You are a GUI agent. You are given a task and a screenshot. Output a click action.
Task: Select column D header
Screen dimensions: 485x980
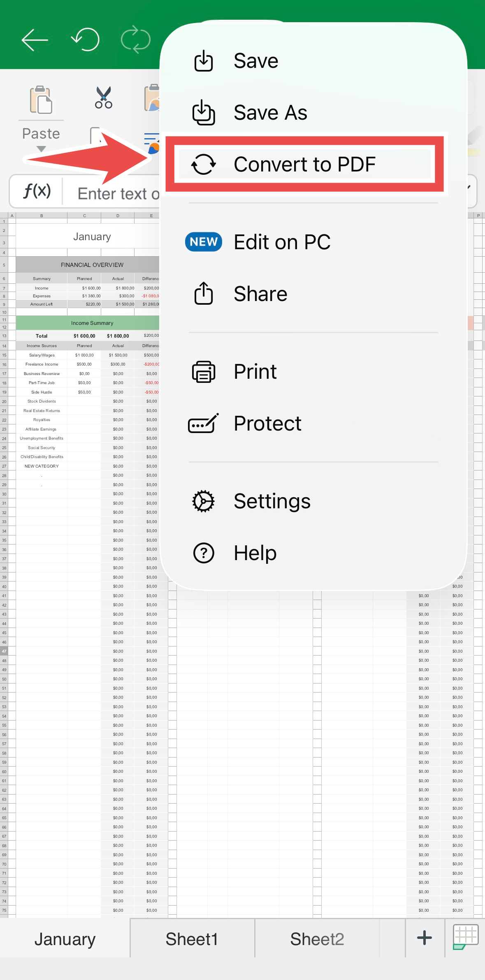click(118, 215)
